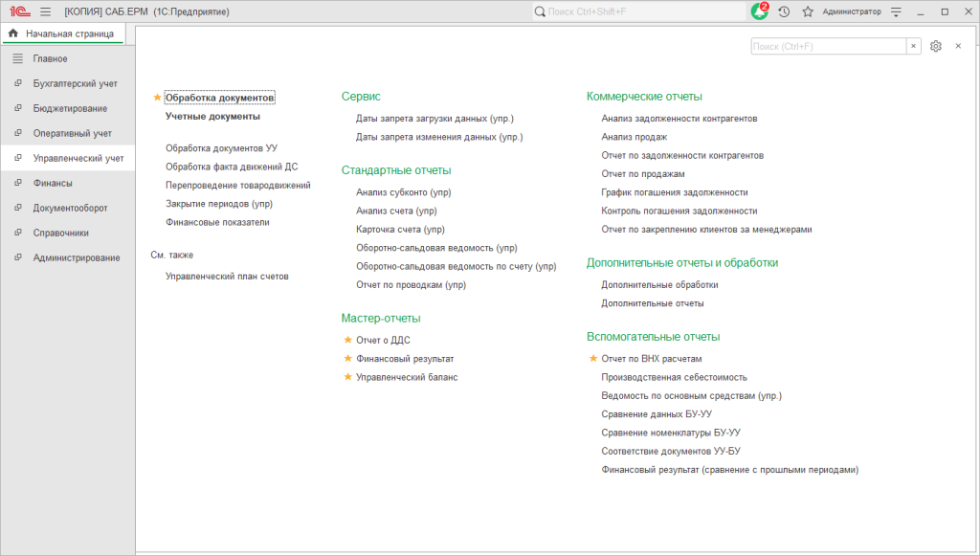This screenshot has height=556, width=980.
Task: Open the service settings dropdown lines icon
Action: tap(896, 11)
